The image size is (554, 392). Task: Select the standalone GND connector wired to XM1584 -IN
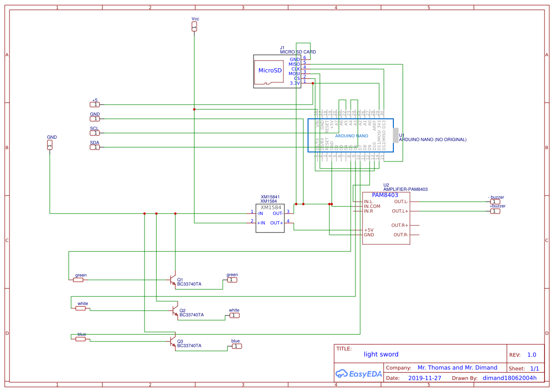pos(50,145)
